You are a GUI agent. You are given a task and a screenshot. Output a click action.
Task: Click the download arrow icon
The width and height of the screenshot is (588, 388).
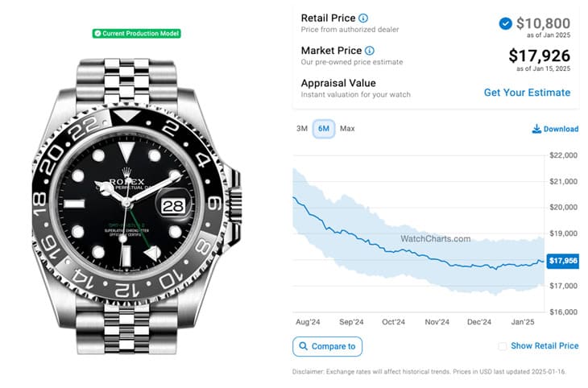pyautogui.click(x=536, y=129)
